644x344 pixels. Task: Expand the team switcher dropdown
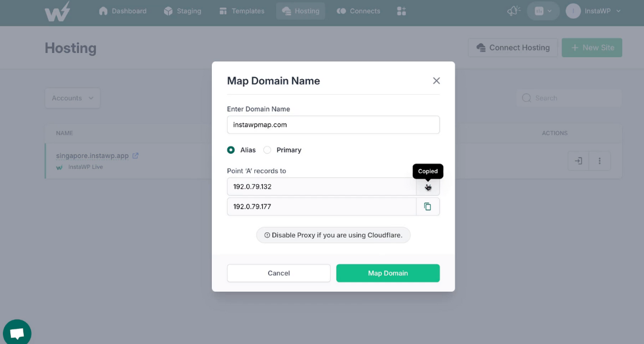(543, 11)
